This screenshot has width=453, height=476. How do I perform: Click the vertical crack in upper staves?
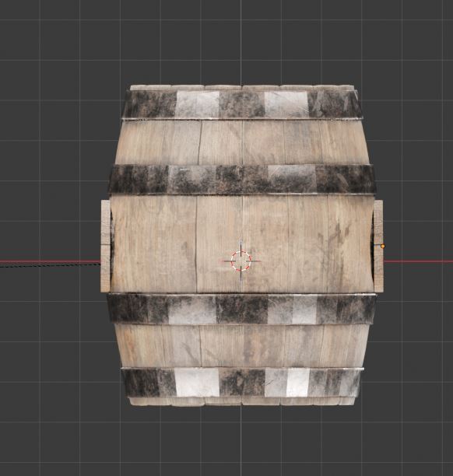click(x=199, y=142)
